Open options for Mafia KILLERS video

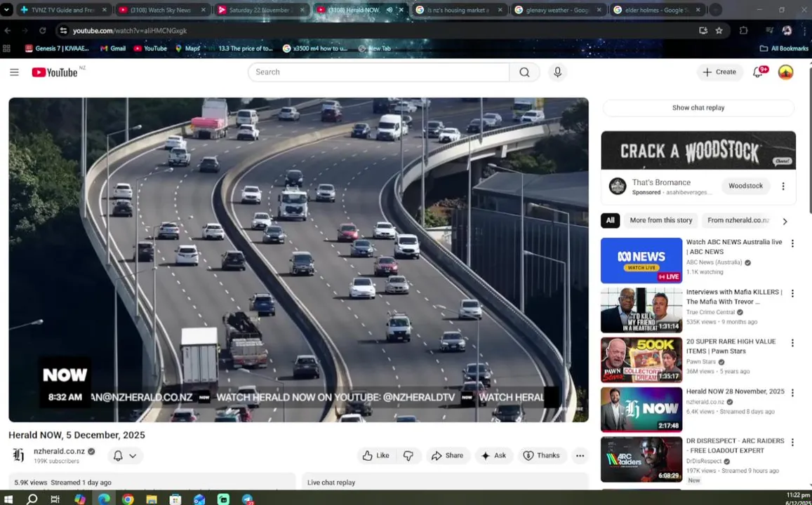(792, 293)
